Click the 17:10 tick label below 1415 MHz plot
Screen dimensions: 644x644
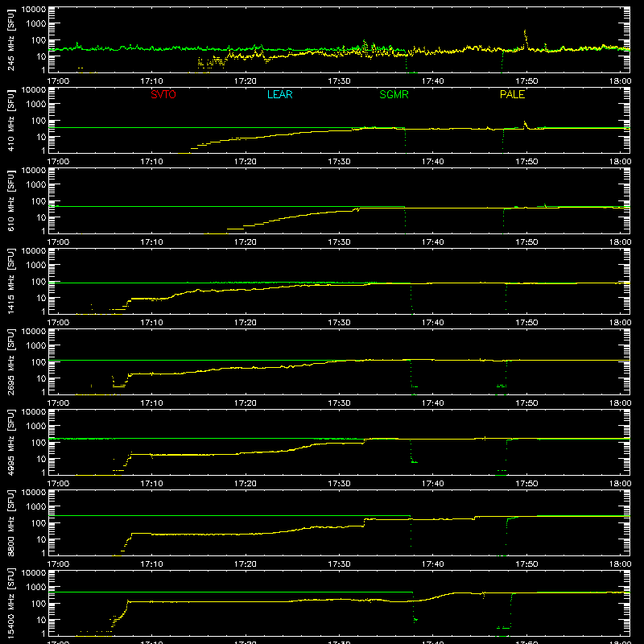click(x=151, y=323)
